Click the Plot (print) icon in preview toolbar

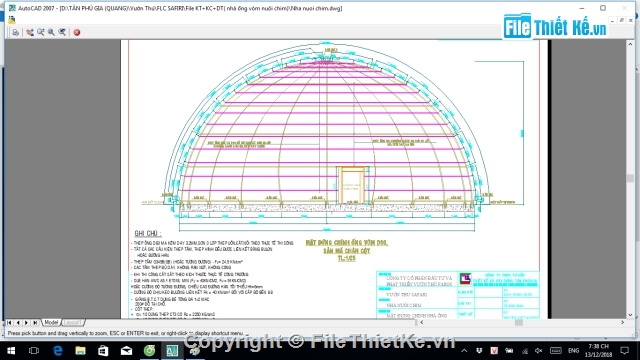point(15,32)
